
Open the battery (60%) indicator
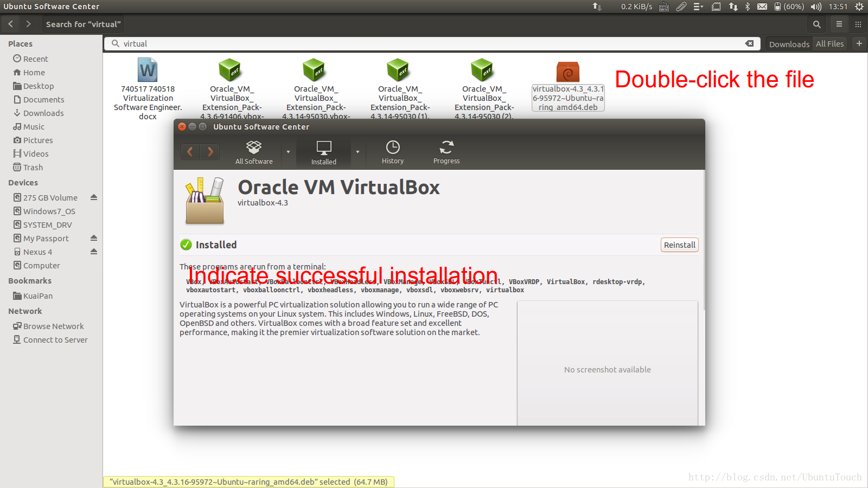(x=789, y=7)
